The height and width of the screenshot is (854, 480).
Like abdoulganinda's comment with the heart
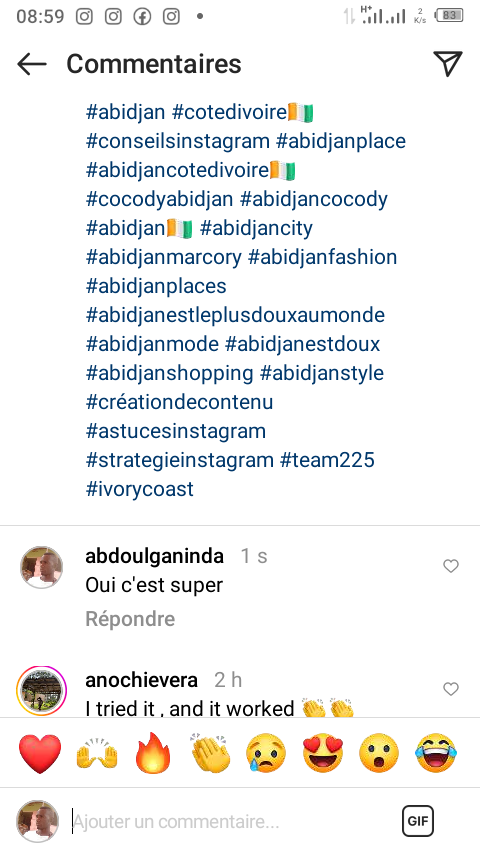[x=451, y=566]
